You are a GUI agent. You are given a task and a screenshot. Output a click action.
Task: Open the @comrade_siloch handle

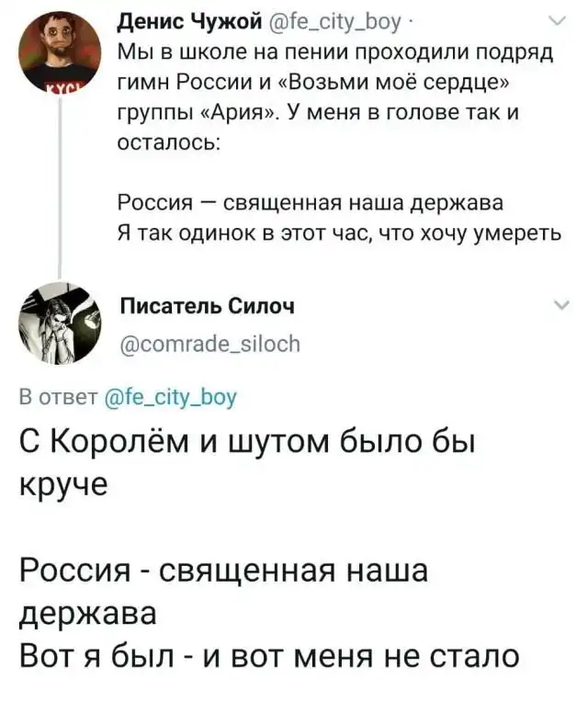pyautogui.click(x=210, y=342)
